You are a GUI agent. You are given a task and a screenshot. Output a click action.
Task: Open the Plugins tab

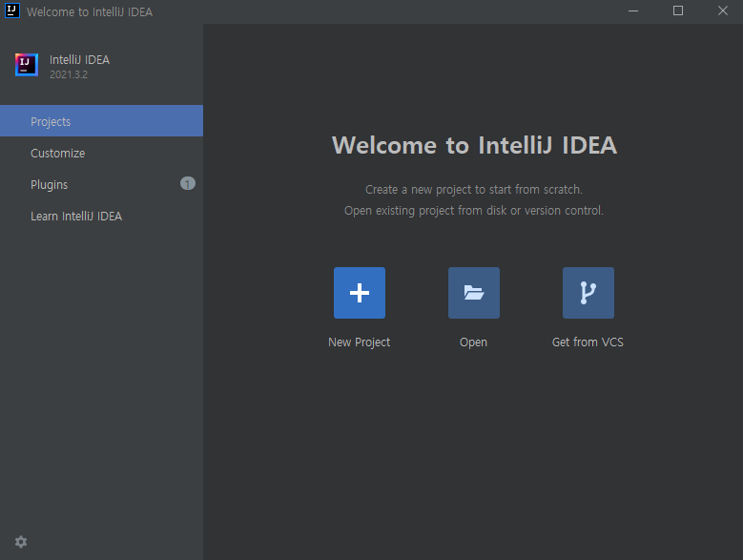[101, 184]
